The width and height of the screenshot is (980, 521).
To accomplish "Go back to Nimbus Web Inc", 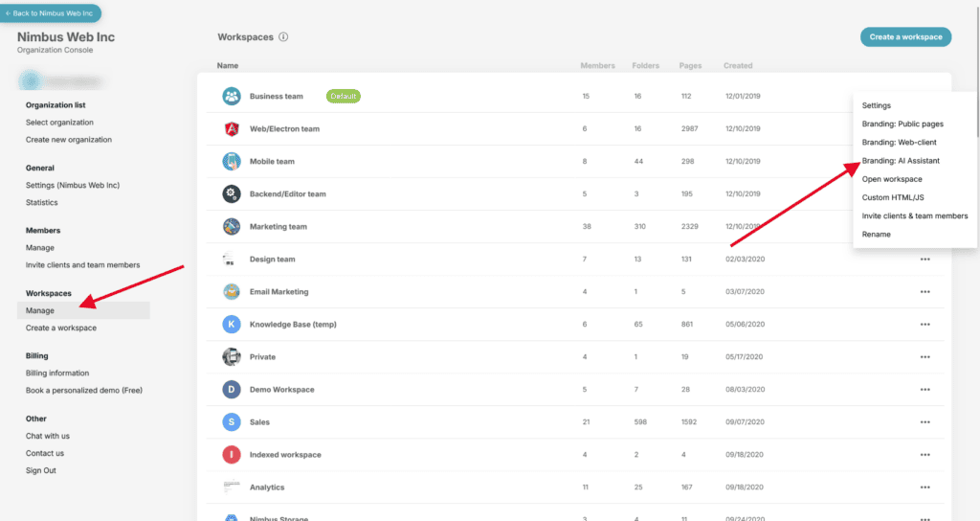I will coord(51,13).
